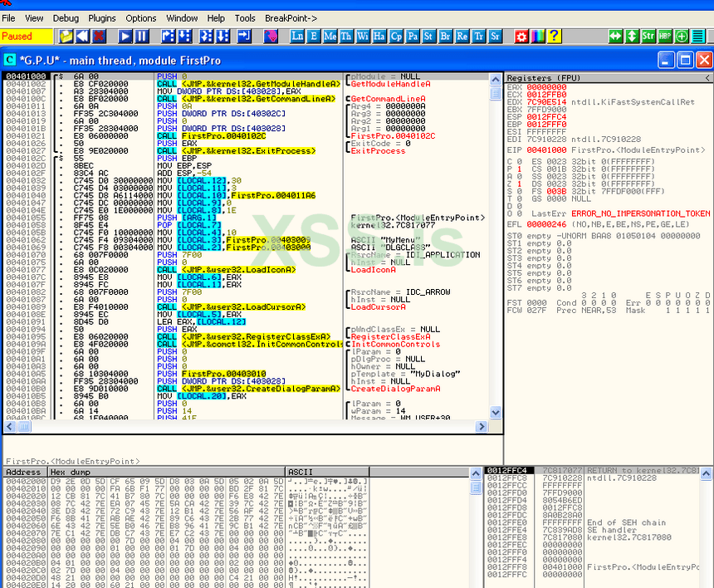Screen dimensions: 714x588
Task: Open a file with the folder icon
Action: [x=66, y=37]
